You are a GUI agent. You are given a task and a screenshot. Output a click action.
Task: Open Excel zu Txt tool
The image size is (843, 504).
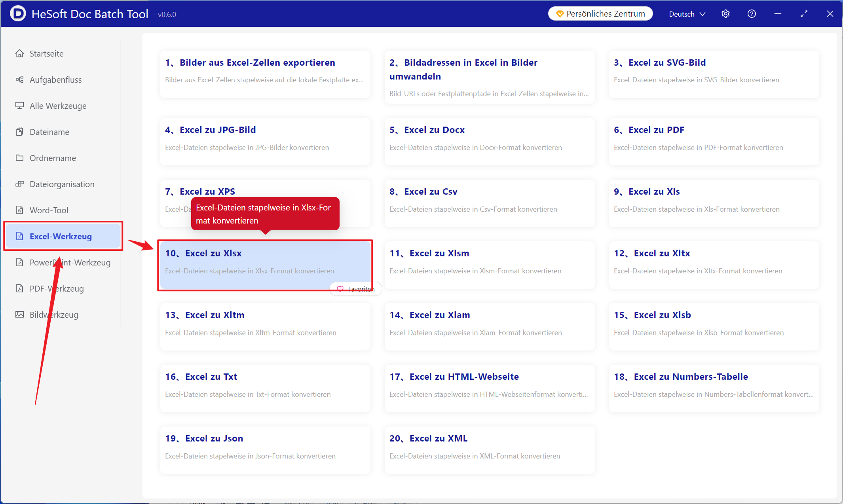(x=265, y=388)
